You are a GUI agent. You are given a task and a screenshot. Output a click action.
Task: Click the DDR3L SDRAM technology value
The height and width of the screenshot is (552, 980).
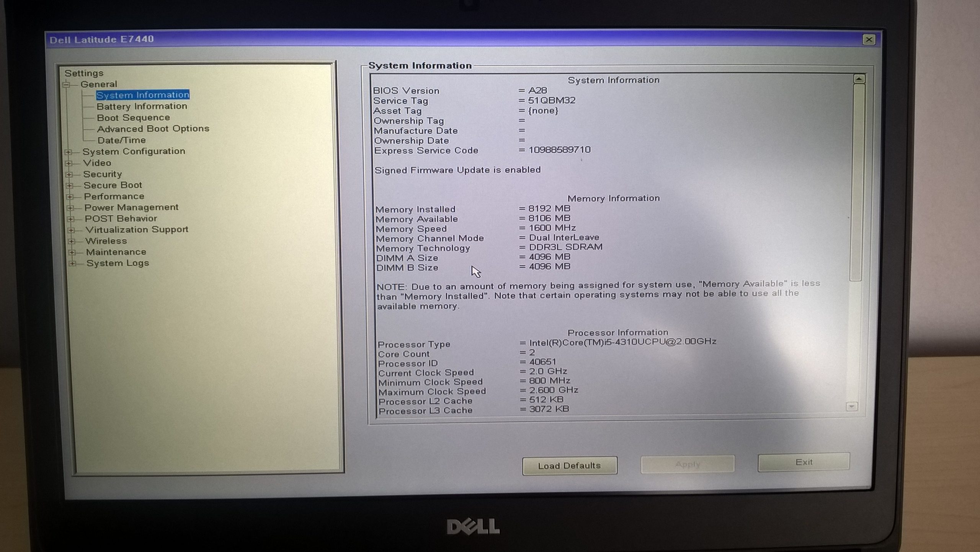tap(566, 247)
